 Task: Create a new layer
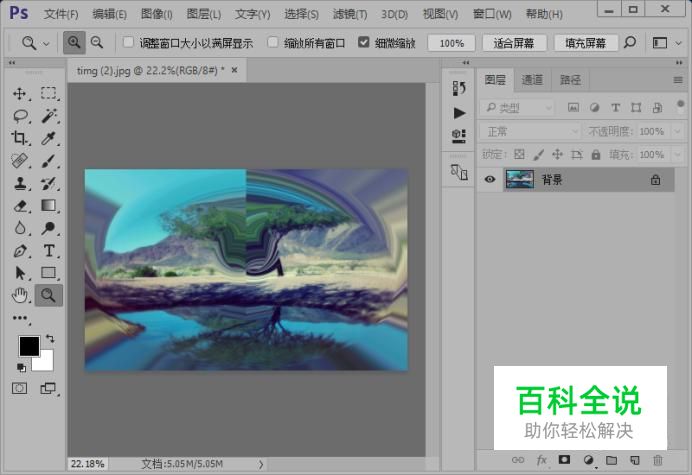(x=635, y=460)
